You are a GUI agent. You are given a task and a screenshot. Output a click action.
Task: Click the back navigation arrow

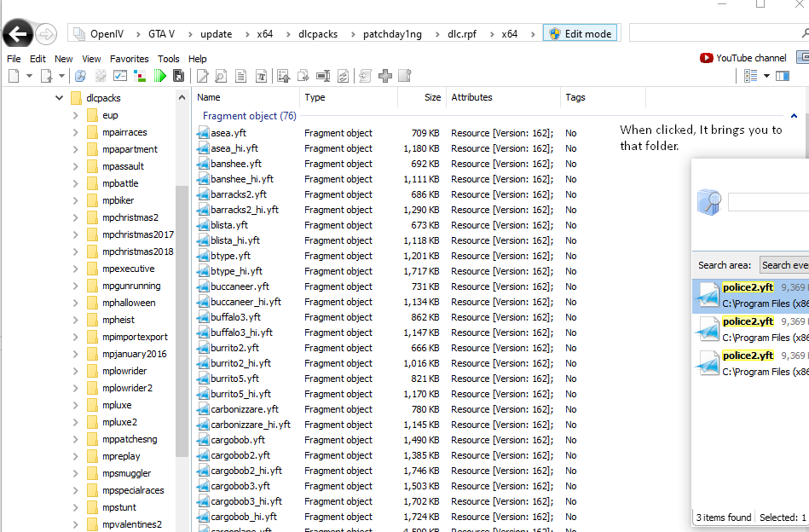(18, 34)
